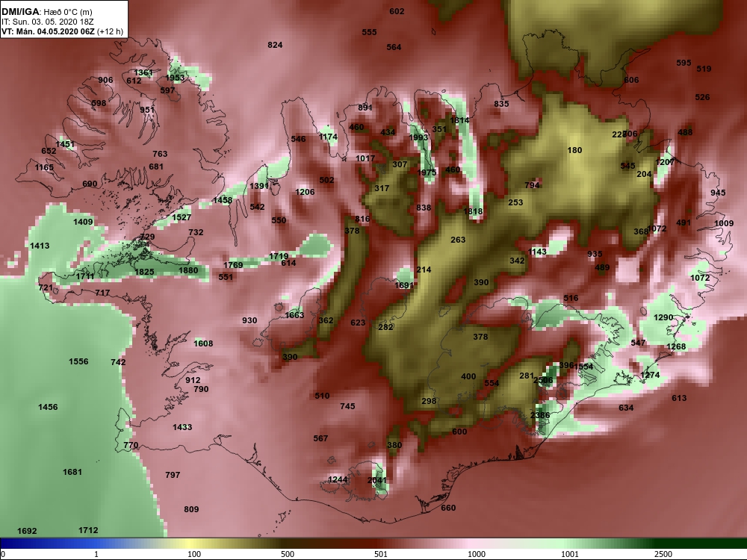747x560 pixels.
Task: Click the legend label "100"
Action: [x=194, y=554]
